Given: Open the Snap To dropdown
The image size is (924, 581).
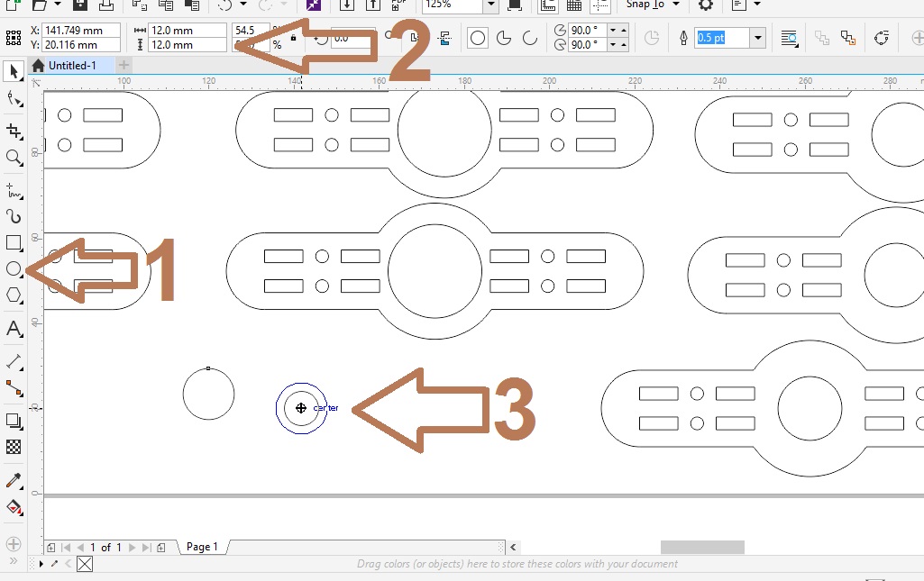Looking at the screenshot, I should point(653,5).
